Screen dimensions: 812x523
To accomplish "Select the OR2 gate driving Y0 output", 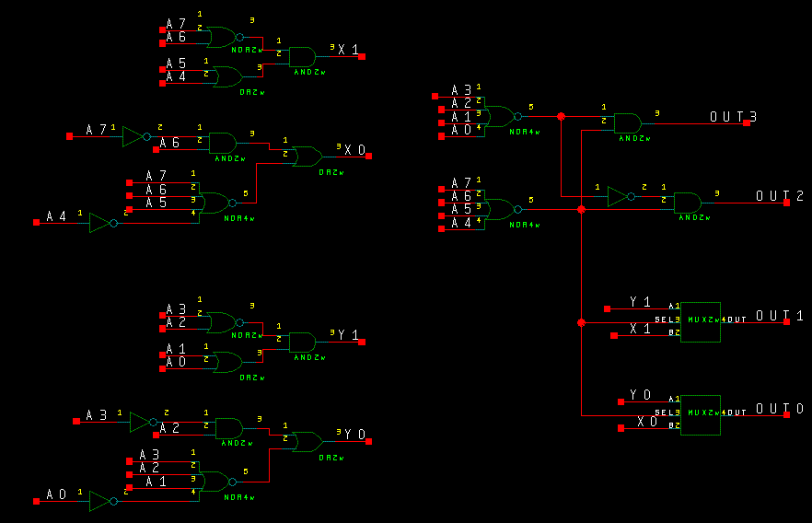I will point(307,442).
